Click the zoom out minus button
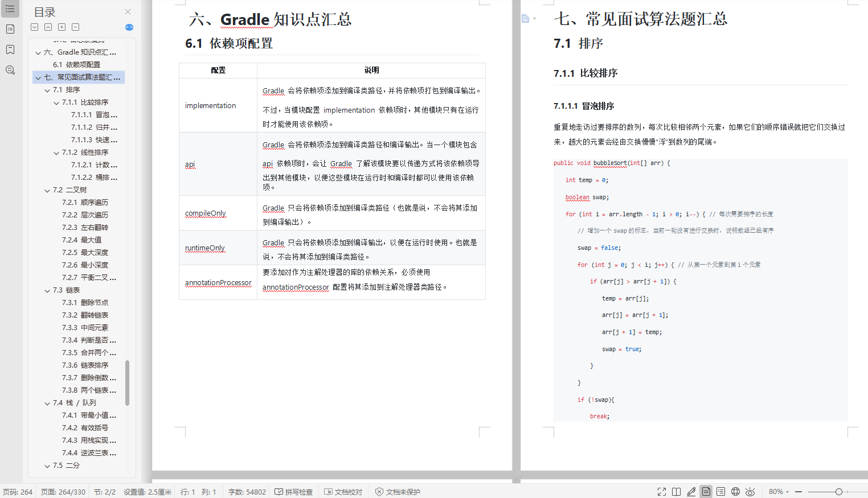This screenshot has width=868, height=498. (x=799, y=492)
